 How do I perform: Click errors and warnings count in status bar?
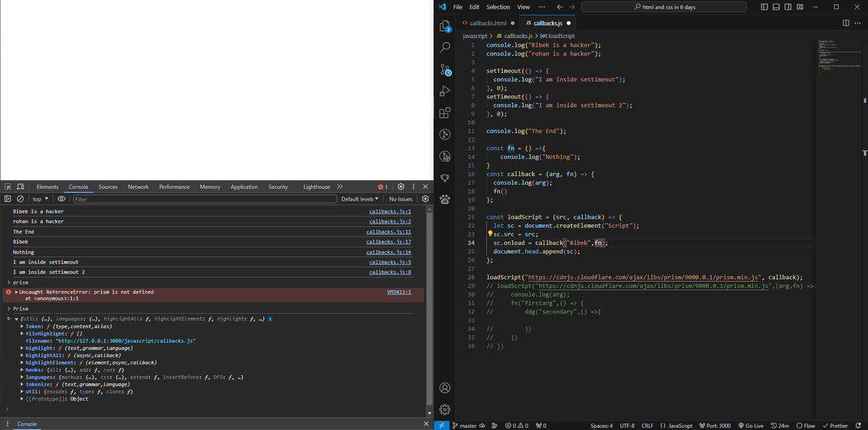click(516, 425)
